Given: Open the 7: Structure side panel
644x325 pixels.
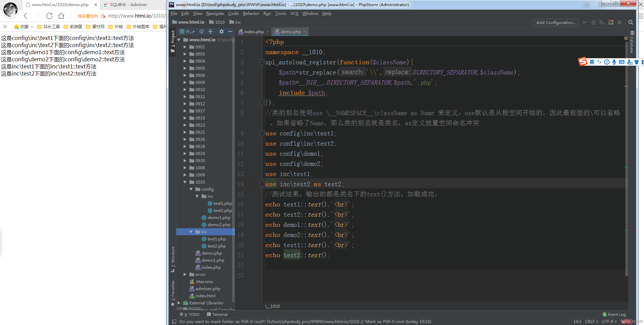Looking at the screenshot, I should 173,259.
